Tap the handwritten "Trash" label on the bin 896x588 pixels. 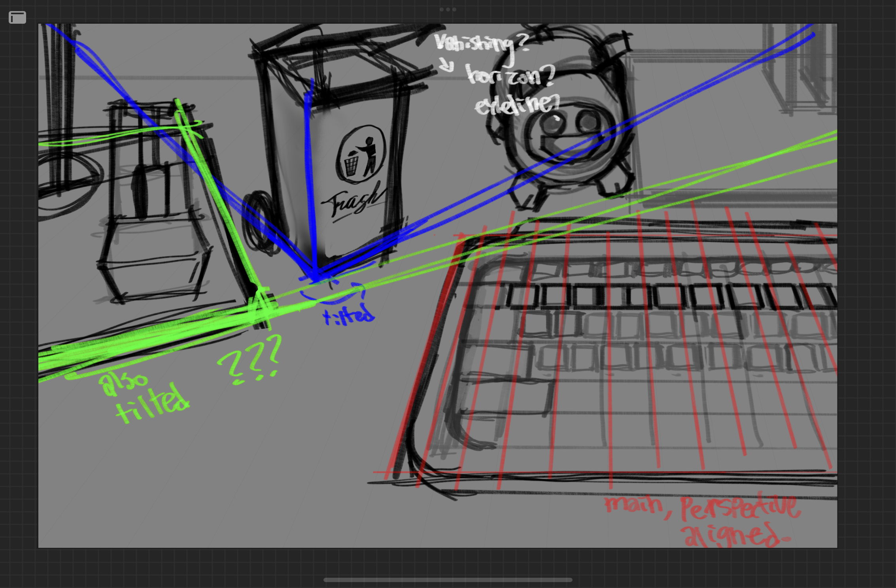[355, 203]
